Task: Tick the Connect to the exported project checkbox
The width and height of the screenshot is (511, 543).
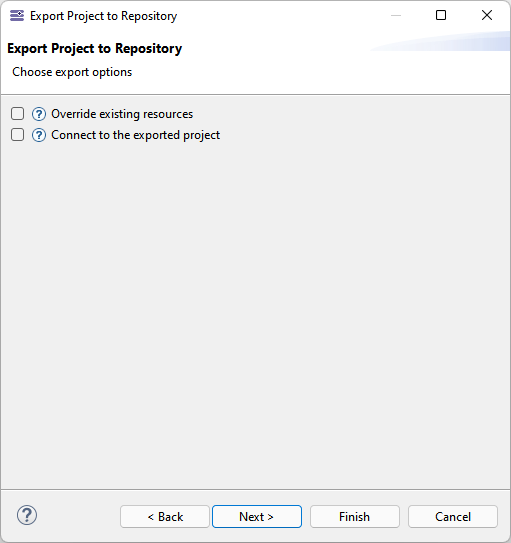Action: click(17, 135)
